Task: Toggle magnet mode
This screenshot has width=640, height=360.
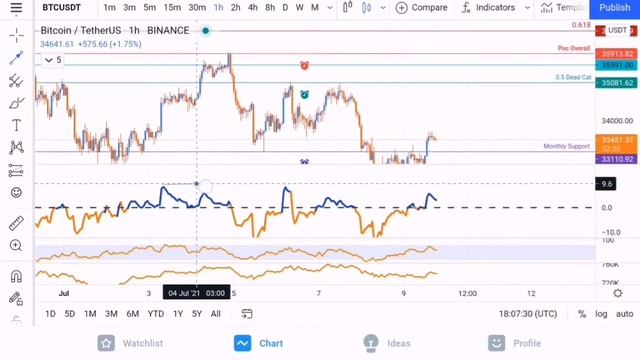Action: point(16,276)
